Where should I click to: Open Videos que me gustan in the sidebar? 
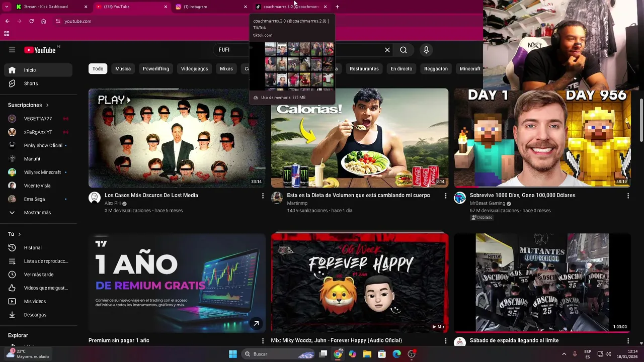coord(38,288)
